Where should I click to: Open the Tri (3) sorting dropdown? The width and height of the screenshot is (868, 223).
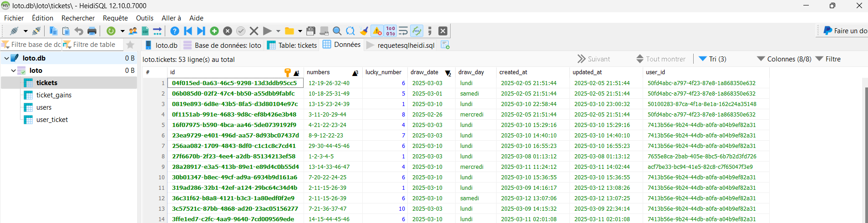coord(713,59)
